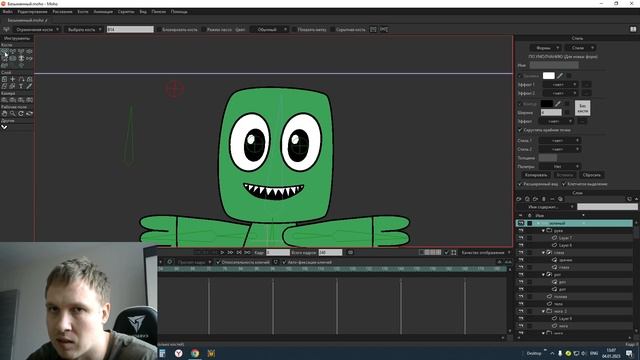Open the Стили dropdown in Style panel
This screenshot has width=640, height=360.
tap(580, 48)
